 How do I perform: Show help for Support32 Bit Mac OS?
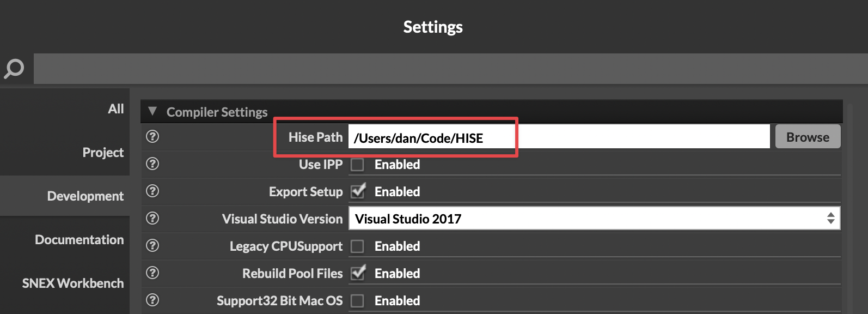tap(152, 300)
